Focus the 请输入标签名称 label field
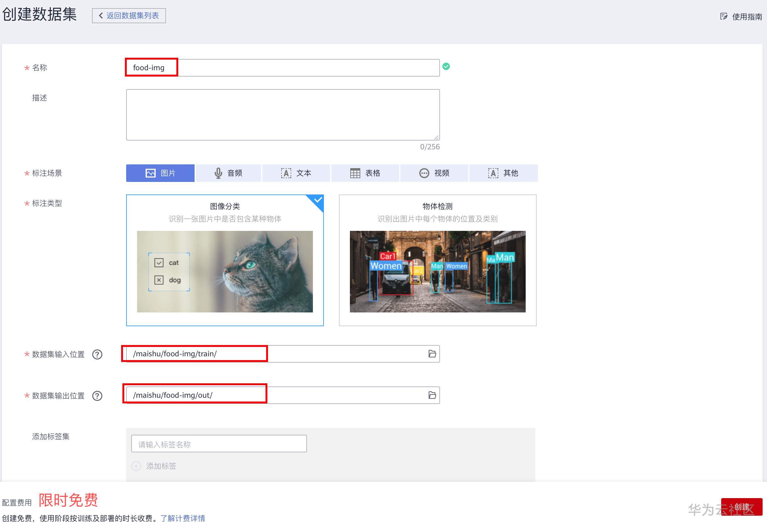The width and height of the screenshot is (767, 532). (219, 444)
